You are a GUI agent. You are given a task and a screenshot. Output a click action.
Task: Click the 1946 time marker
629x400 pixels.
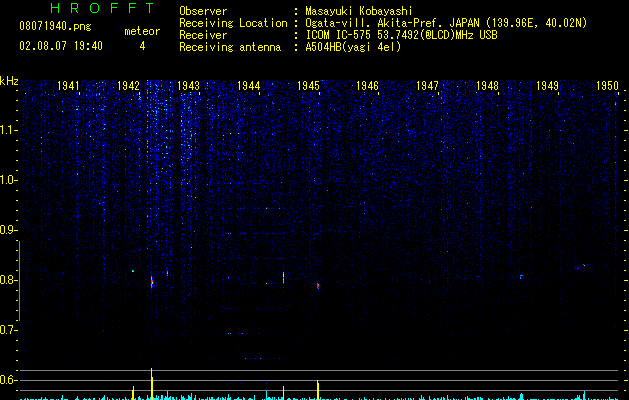pyautogui.click(x=367, y=86)
